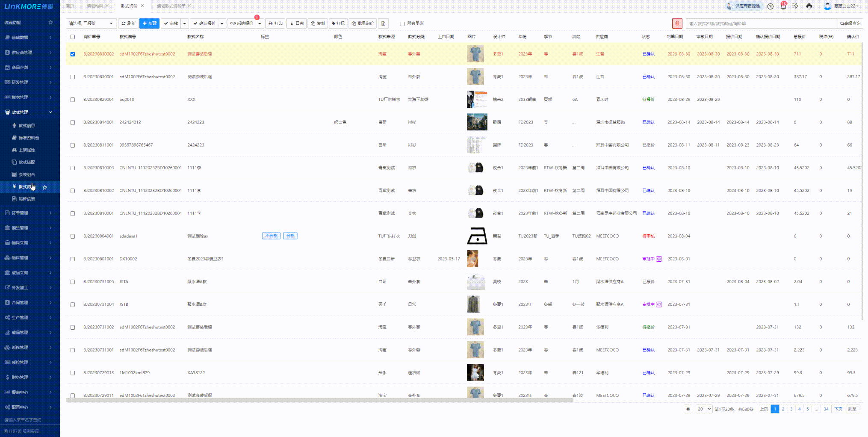The image size is (868, 437).
Task: Expand the 订单管理 sidebar menu
Action: point(29,213)
